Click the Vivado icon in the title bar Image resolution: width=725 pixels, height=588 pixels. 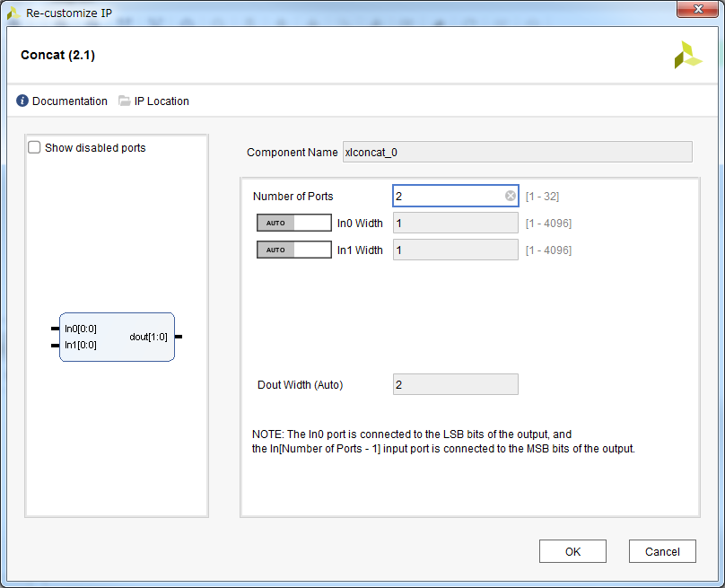(x=12, y=13)
